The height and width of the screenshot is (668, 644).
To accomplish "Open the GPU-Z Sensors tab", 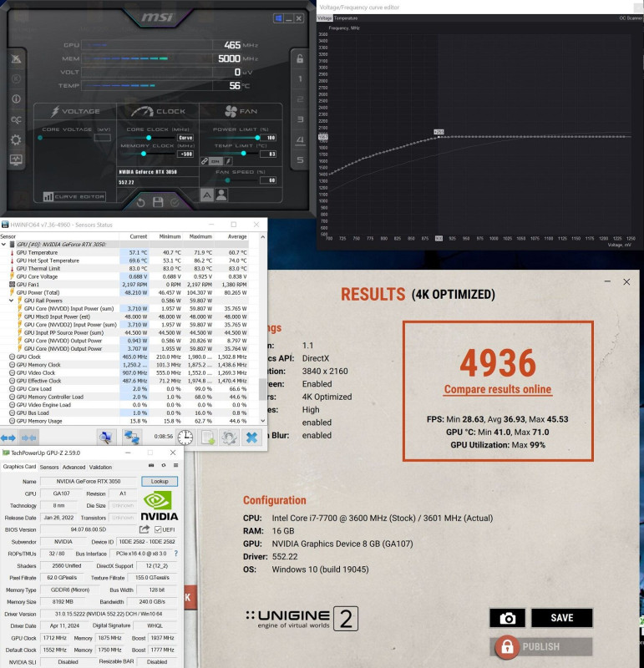I will (49, 467).
